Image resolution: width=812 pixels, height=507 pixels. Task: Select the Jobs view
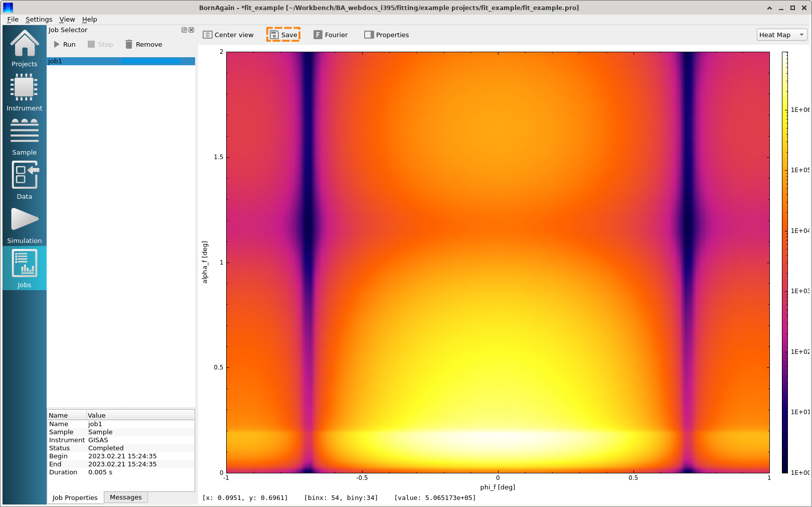pos(24,268)
